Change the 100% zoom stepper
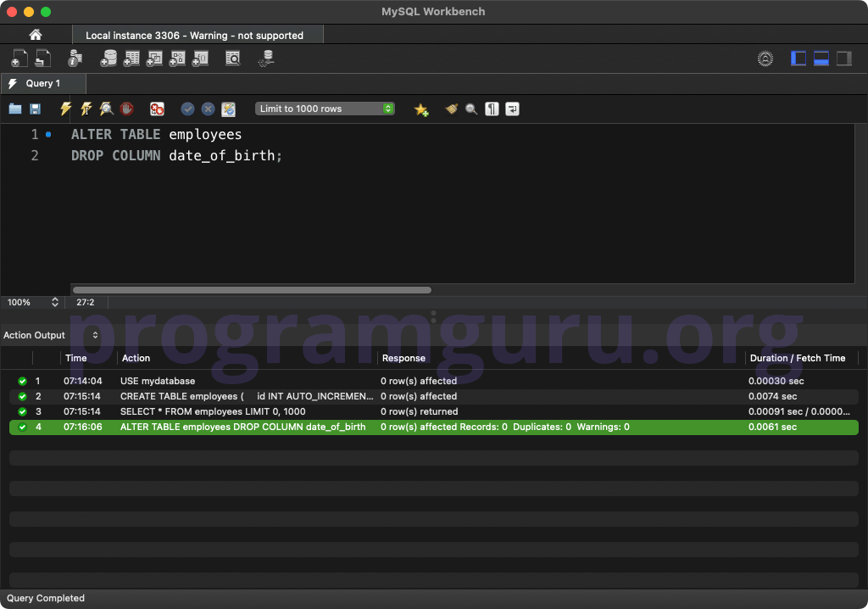This screenshot has height=609, width=868. [55, 302]
